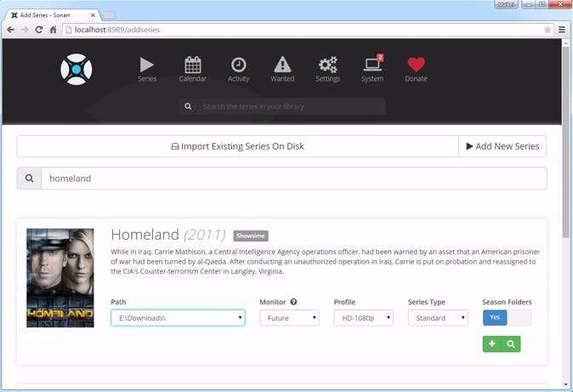Viewport: 573px width, 392px height.
Task: Click the library search magnifier icon
Action: tap(188, 106)
